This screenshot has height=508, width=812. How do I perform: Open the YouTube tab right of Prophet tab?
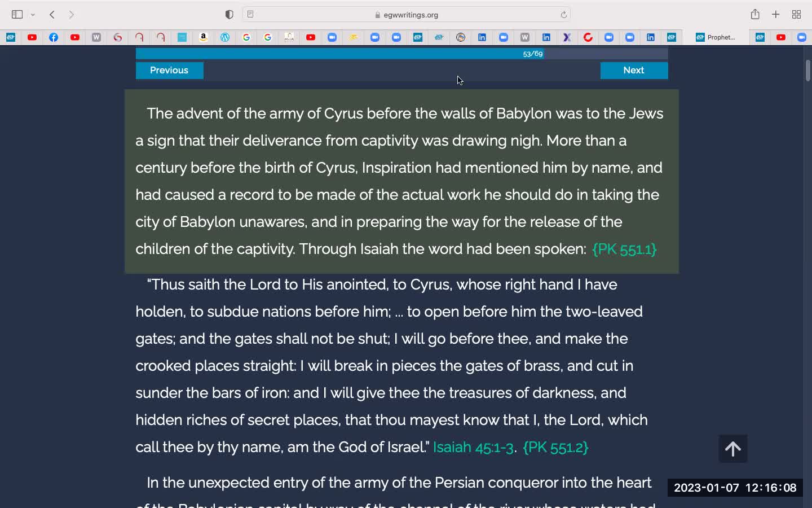tap(781, 37)
